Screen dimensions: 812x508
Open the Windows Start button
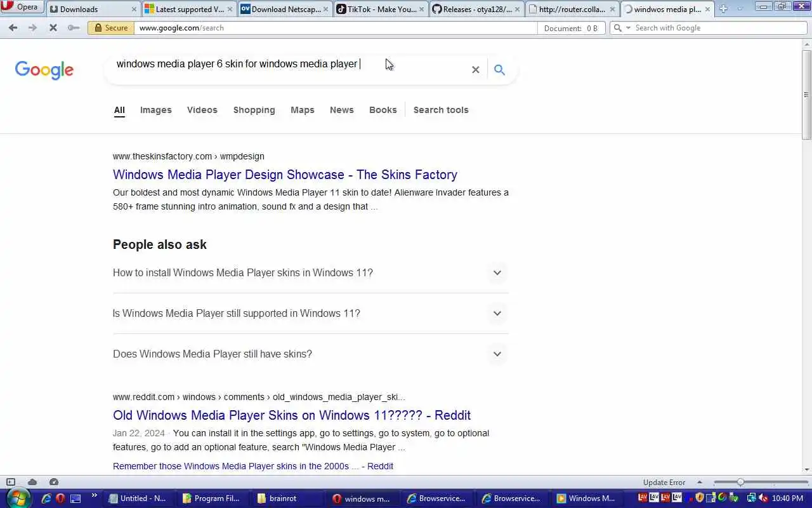pos(18,498)
